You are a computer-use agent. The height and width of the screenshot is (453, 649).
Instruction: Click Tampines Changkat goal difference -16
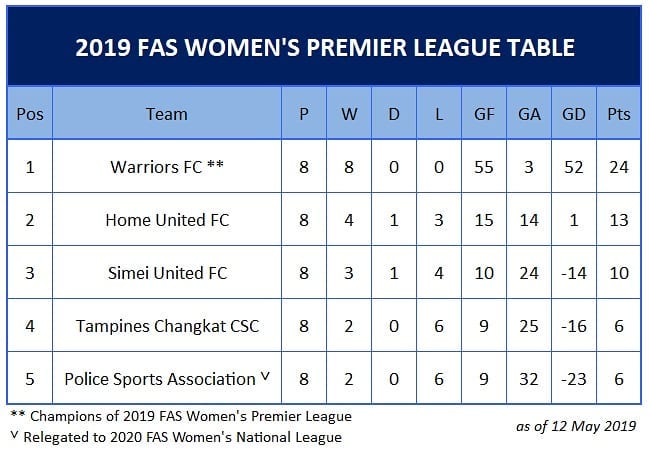coord(574,325)
